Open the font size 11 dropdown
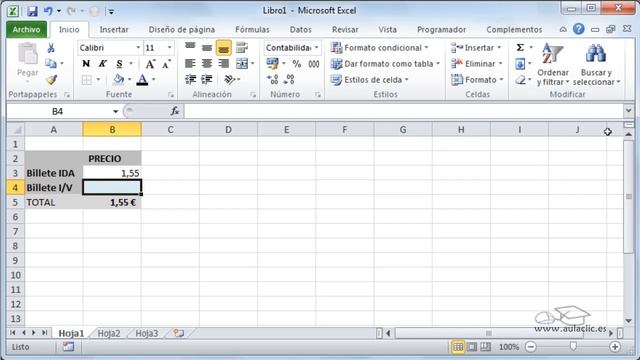The image size is (640, 360). 169,48
